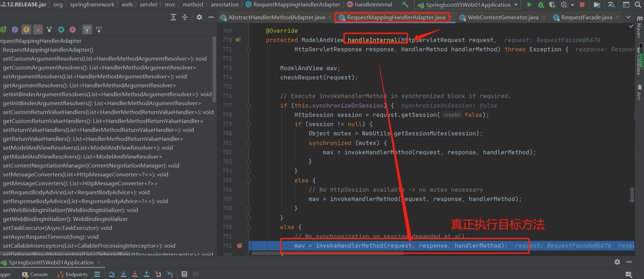Click the Translate icon in toolbar
The height and width of the screenshot is (279, 644).
pyautogui.click(x=611, y=5)
